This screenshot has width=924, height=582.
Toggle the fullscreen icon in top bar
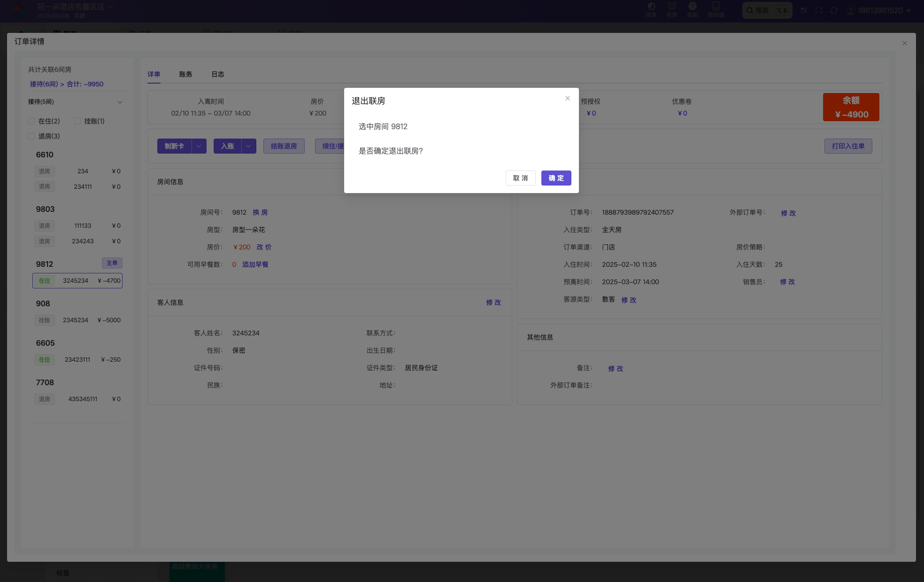(819, 10)
